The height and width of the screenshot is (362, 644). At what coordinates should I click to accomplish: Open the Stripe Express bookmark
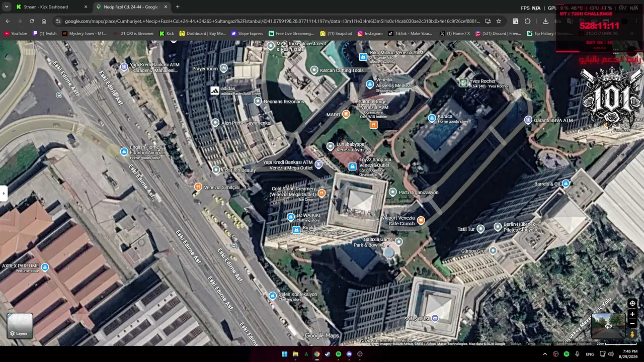[247, 34]
